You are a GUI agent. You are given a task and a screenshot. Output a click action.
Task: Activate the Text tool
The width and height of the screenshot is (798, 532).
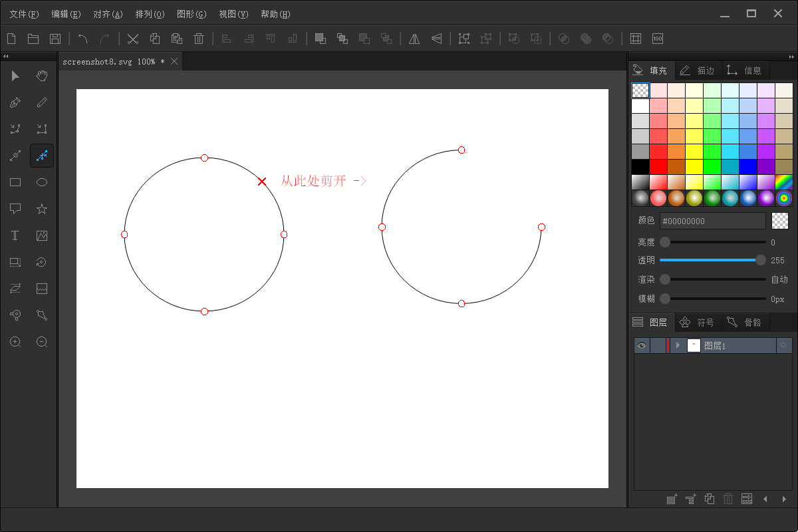pyautogui.click(x=15, y=235)
